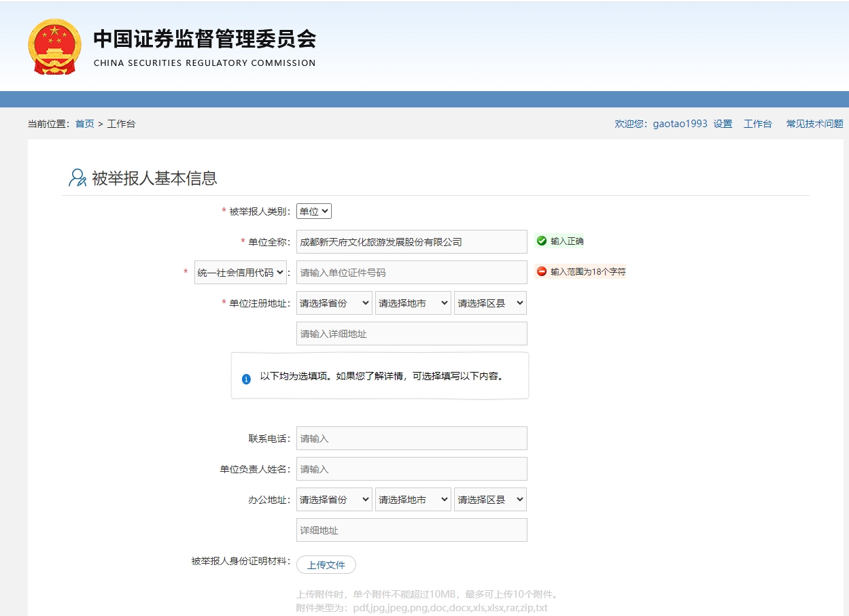Click the 输入正确 validation message
Image resolution: width=849 pixels, height=616 pixels.
point(567,241)
